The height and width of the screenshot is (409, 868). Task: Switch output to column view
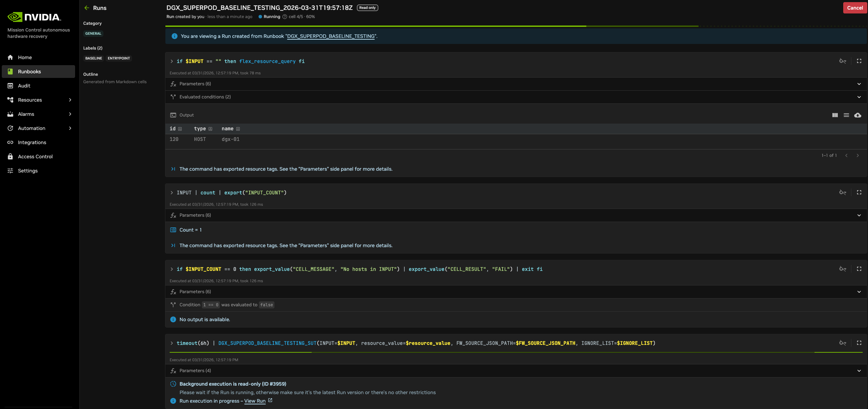[835, 115]
